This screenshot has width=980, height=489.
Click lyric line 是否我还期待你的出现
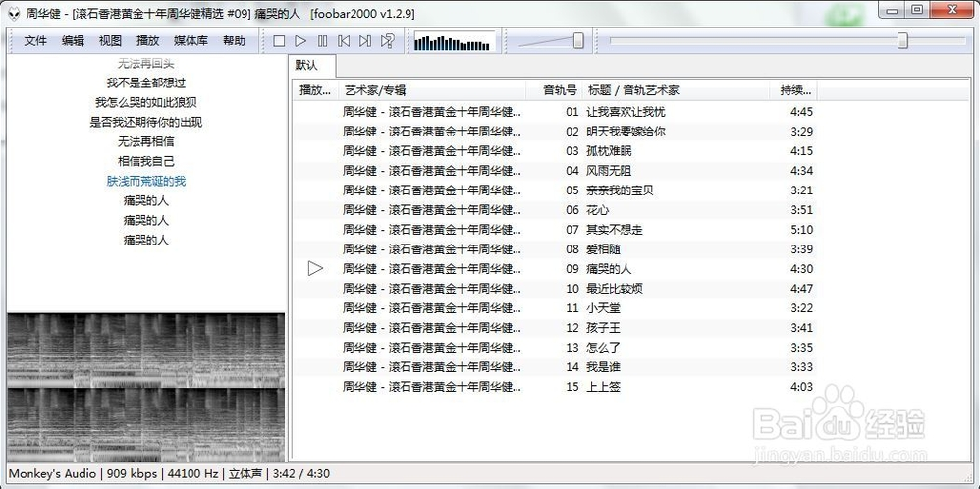pos(145,122)
